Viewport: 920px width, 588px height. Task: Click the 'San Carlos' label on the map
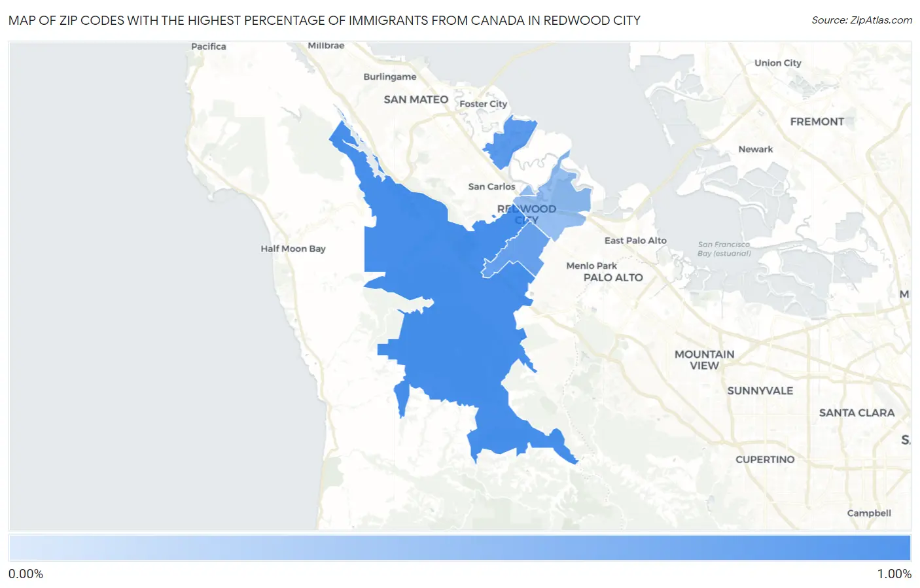pyautogui.click(x=491, y=186)
